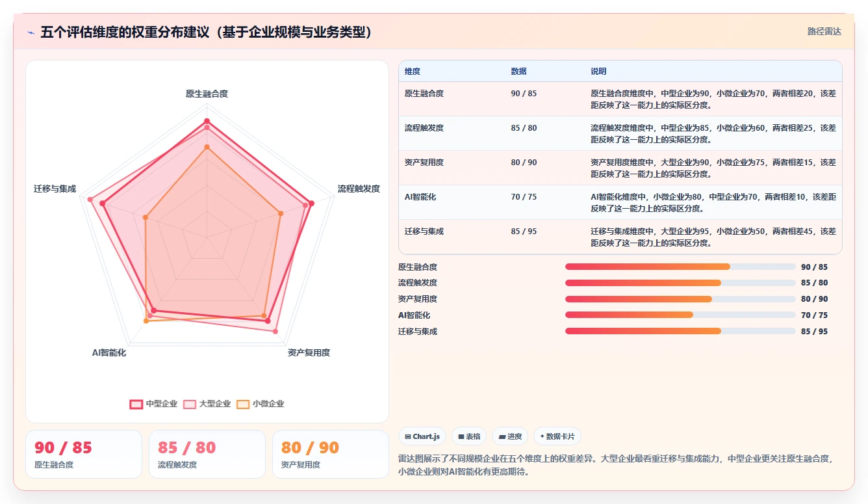Click the 数据卡片 tag chip

(557, 436)
